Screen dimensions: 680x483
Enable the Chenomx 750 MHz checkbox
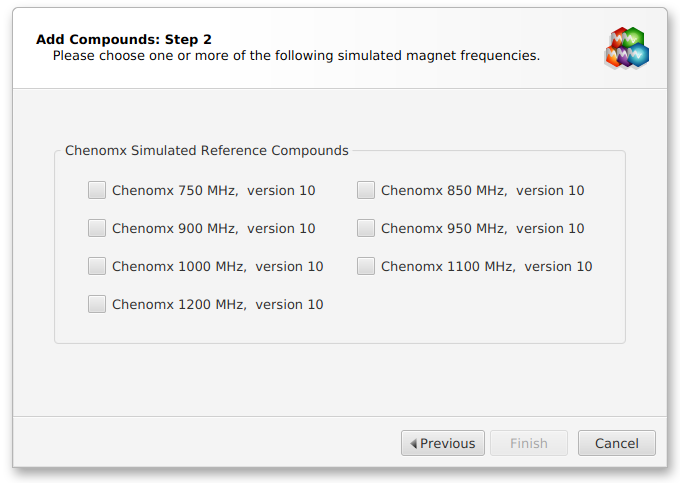click(97, 190)
